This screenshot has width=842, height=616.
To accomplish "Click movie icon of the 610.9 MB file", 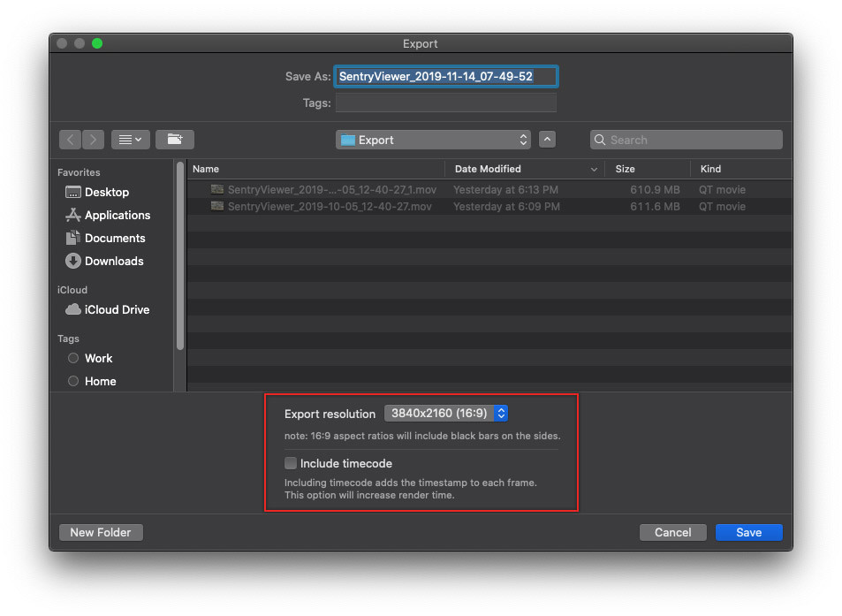I will 217,189.
